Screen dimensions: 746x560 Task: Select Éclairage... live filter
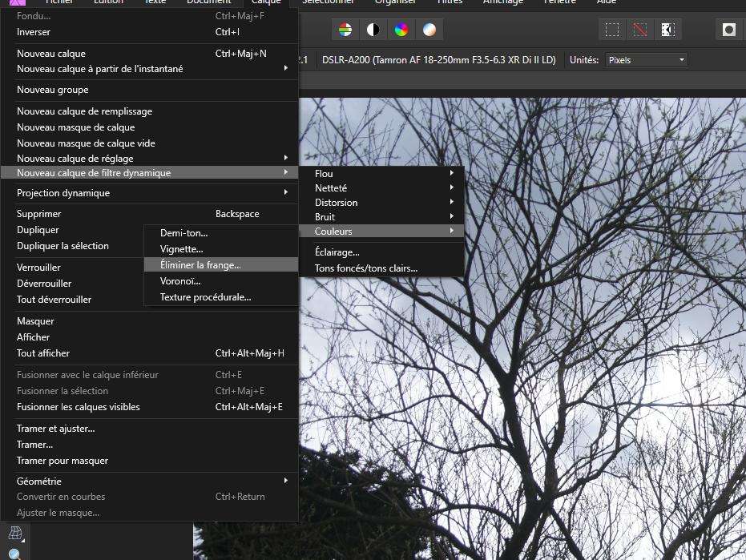pos(381,252)
